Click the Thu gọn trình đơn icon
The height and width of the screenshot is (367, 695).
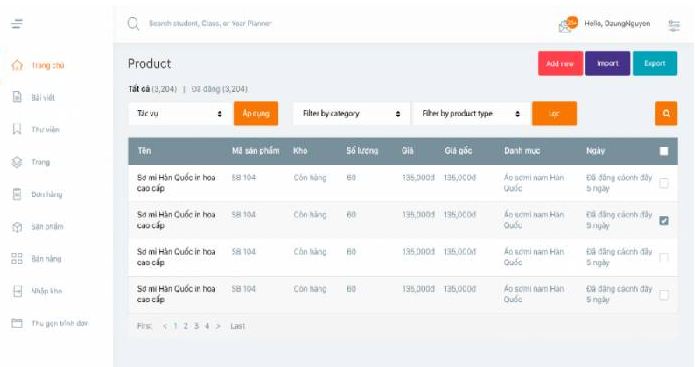[x=17, y=323]
